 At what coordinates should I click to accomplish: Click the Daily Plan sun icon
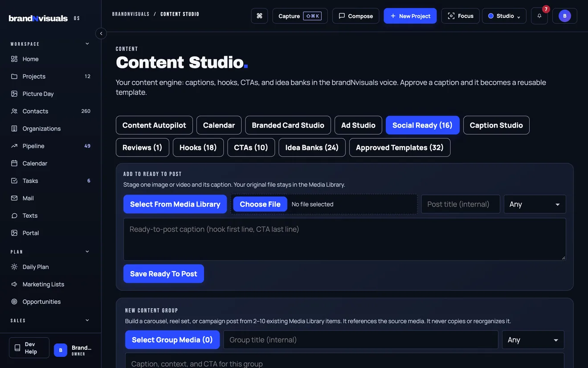coord(14,267)
